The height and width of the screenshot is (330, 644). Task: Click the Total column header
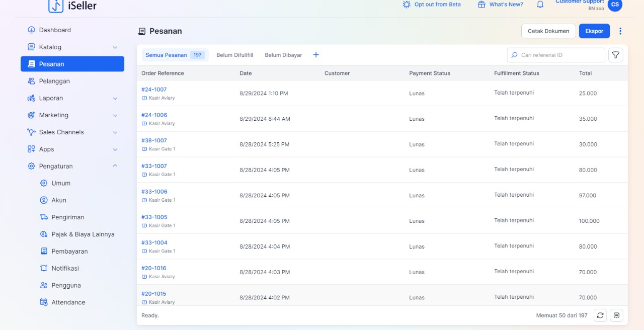pyautogui.click(x=585, y=73)
